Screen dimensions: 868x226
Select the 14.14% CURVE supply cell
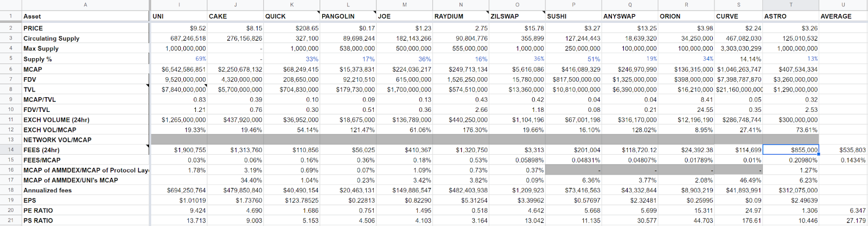point(738,59)
